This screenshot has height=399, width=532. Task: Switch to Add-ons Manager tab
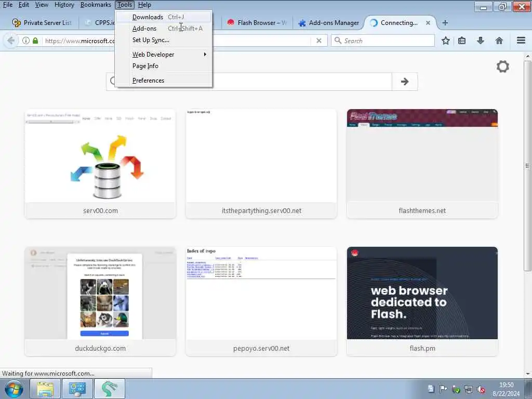[329, 23]
